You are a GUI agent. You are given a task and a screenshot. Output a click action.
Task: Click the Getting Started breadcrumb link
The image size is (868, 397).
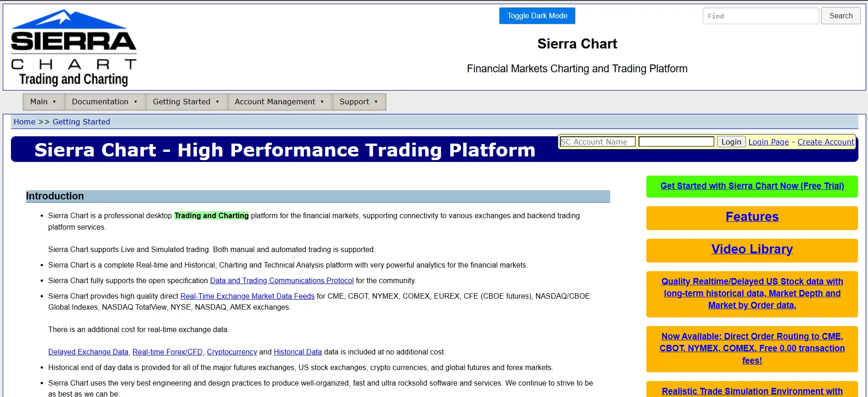81,122
